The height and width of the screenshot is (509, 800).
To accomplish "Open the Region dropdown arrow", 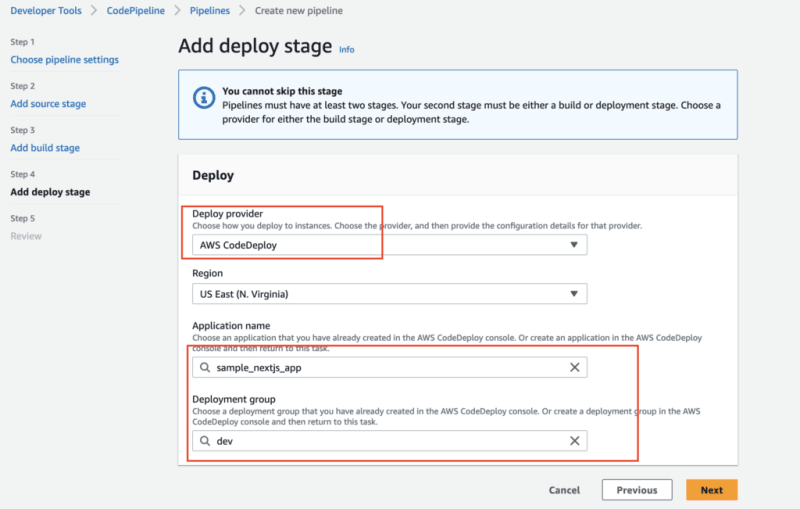I will (x=574, y=294).
